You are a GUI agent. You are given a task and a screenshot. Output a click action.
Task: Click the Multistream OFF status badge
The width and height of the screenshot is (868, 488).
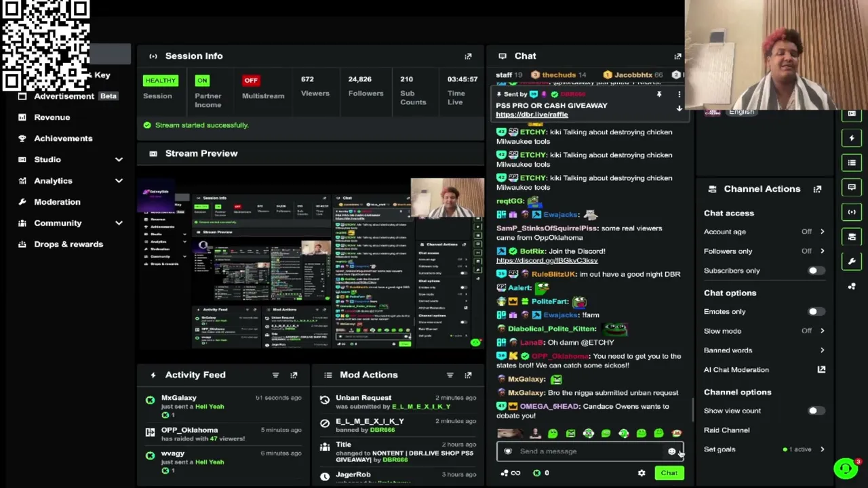click(x=251, y=81)
